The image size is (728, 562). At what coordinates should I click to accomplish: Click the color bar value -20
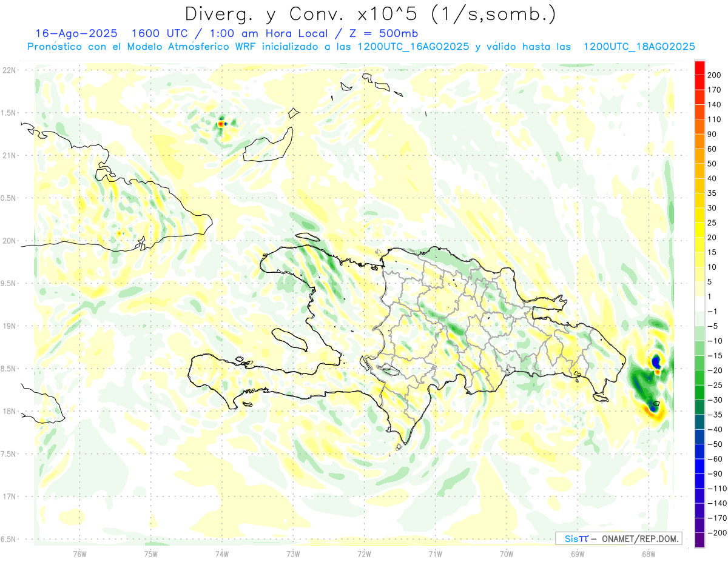(x=716, y=370)
